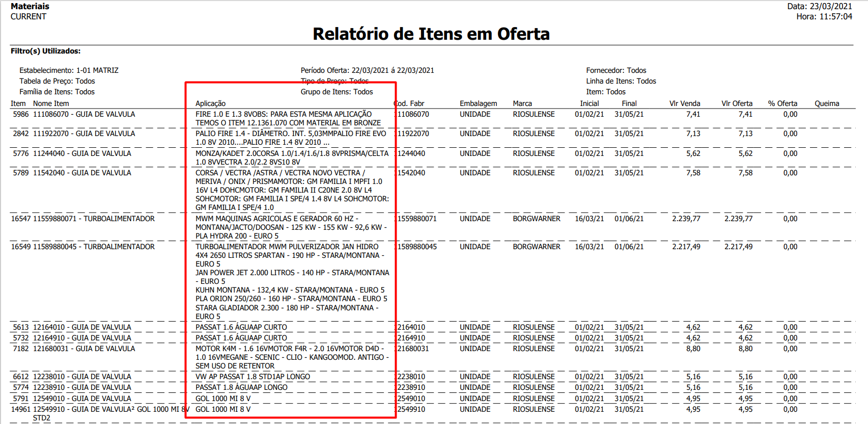The height and width of the screenshot is (424, 868).
Task: Click sale value 2.239,77 in Vlr Venda
Action: point(686,219)
